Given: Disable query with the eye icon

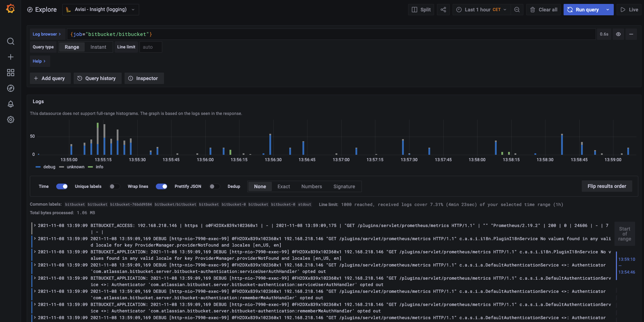Looking at the screenshot, I should point(618,34).
